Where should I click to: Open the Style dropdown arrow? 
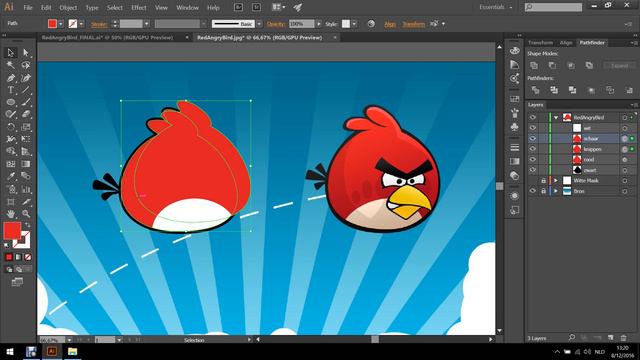[354, 24]
